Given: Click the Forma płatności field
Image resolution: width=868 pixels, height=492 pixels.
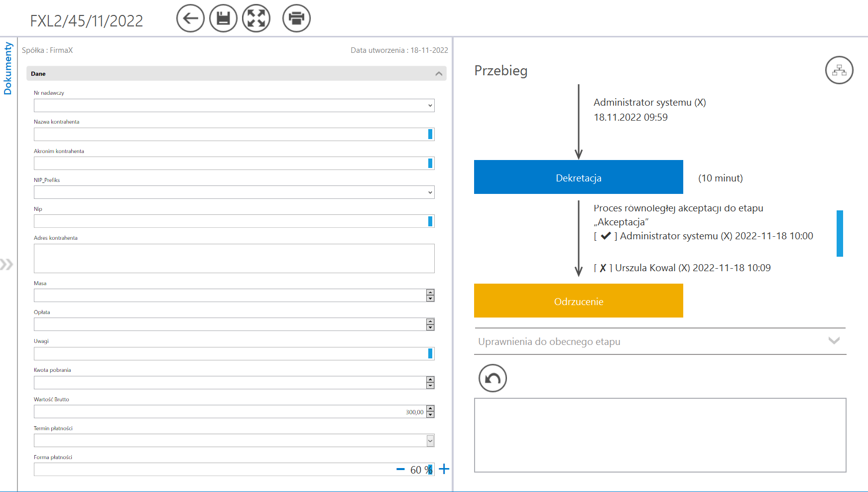Looking at the screenshot, I should (x=234, y=470).
